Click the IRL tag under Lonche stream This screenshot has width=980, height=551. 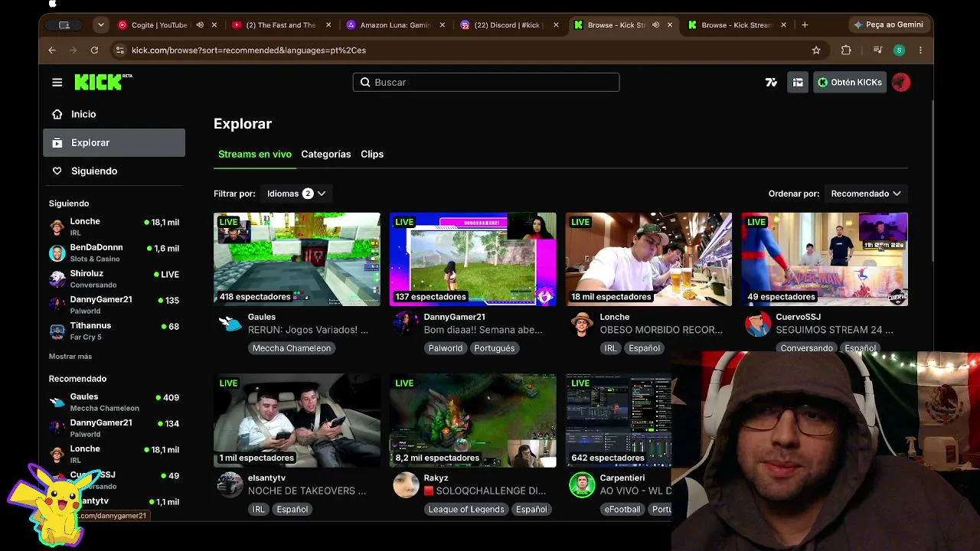click(610, 348)
